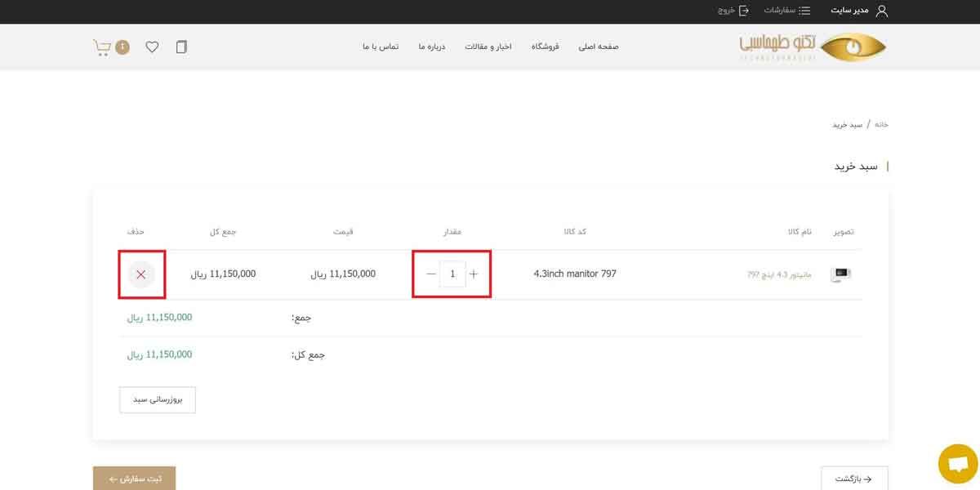Remove the item with red X button

141,274
